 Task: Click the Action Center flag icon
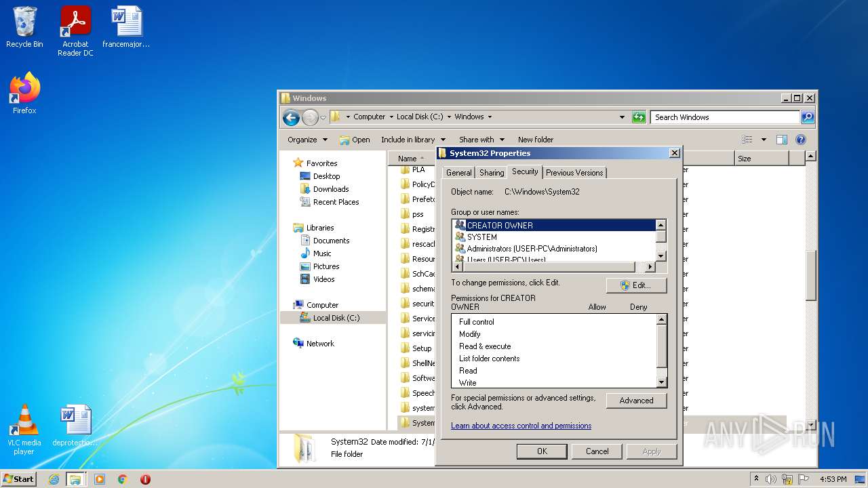point(804,479)
